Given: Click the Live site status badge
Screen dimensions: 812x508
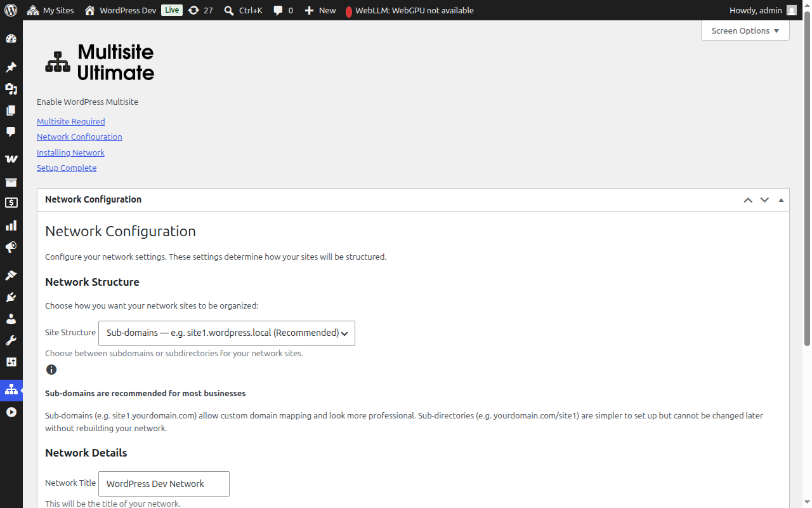Looking at the screenshot, I should click(171, 10).
